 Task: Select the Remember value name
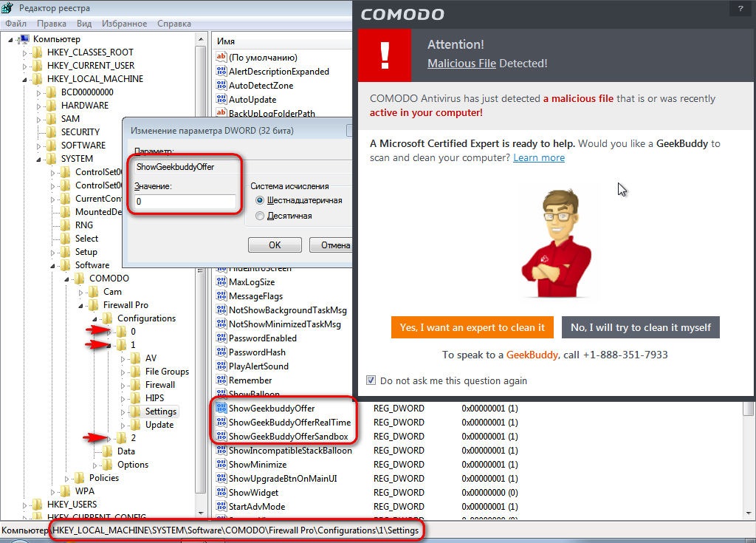click(250, 380)
